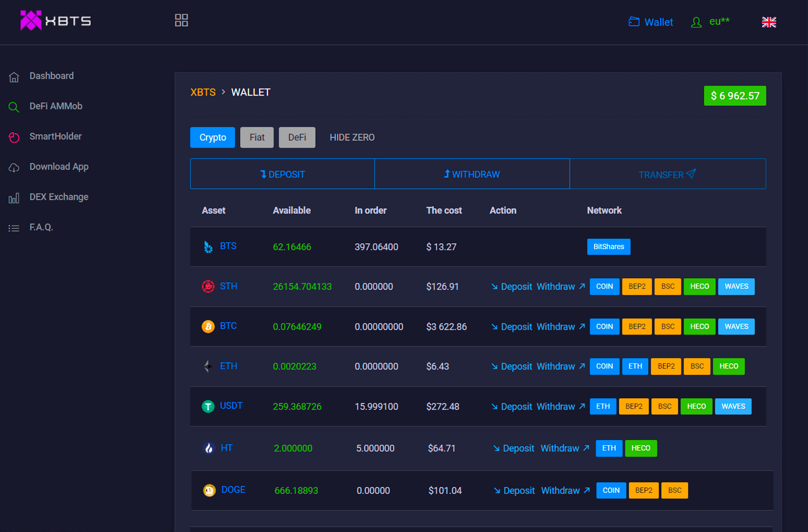Click the DOGE asset icon
The image size is (808, 532).
[209, 490]
